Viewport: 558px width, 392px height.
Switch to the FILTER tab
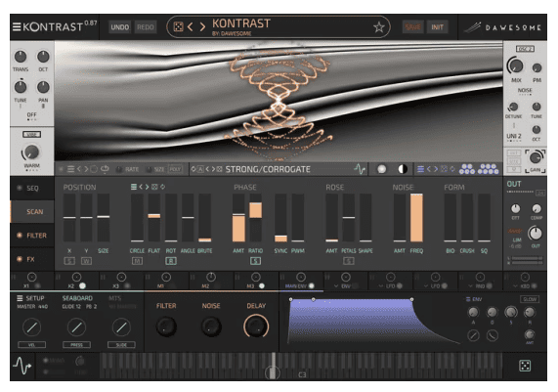32,236
